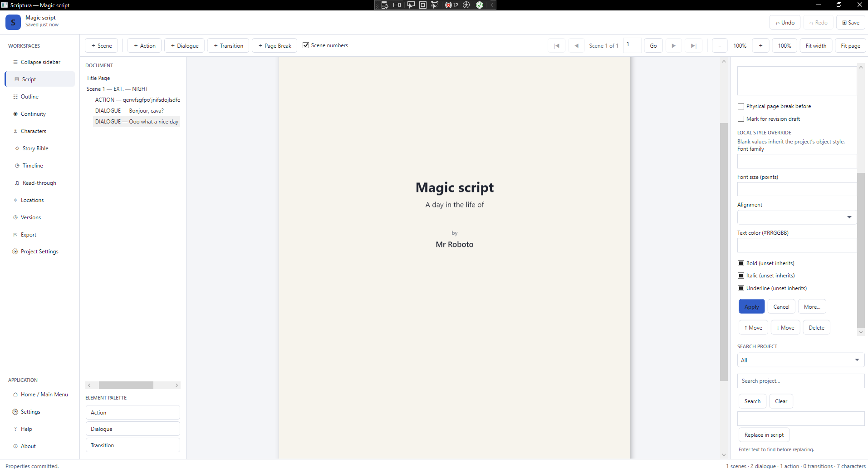
Task: Add a new Scene
Action: (101, 46)
